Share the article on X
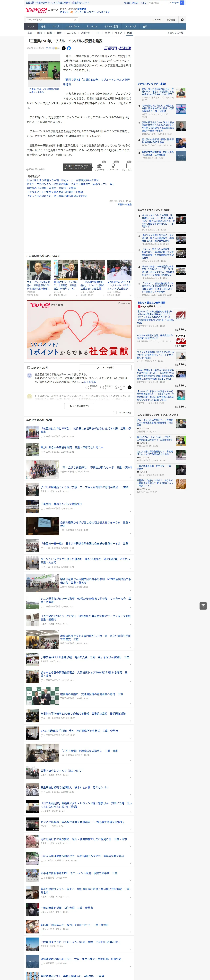 (x=64, y=48)
